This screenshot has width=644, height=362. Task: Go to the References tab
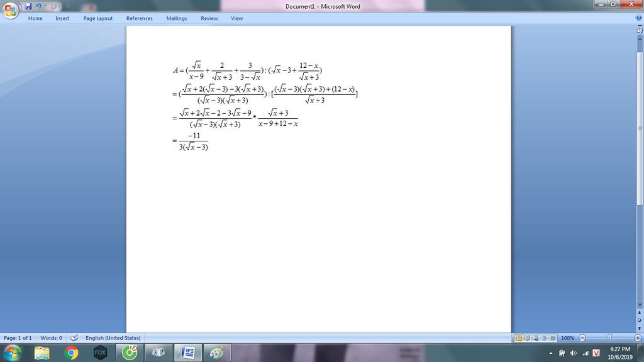coord(139,18)
